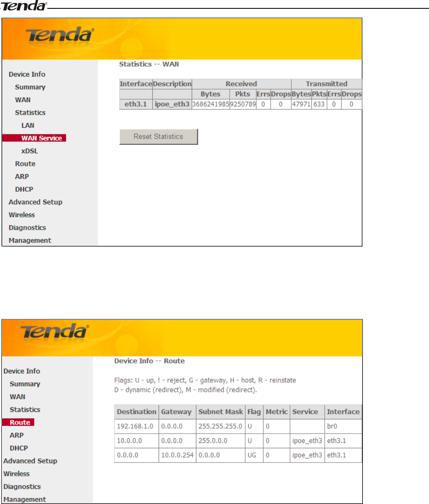Click gateway 10.0.0.254 cell
This screenshot has height=504, width=429.
[x=177, y=455]
